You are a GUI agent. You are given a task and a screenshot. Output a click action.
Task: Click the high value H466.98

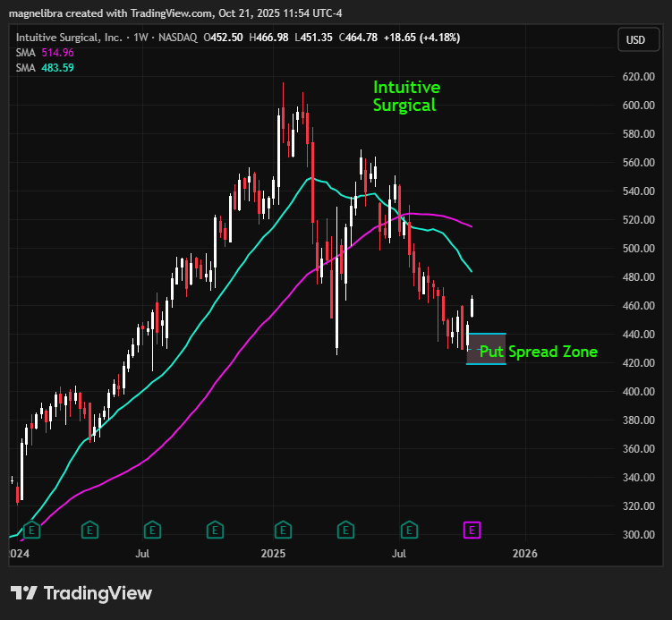pos(268,38)
